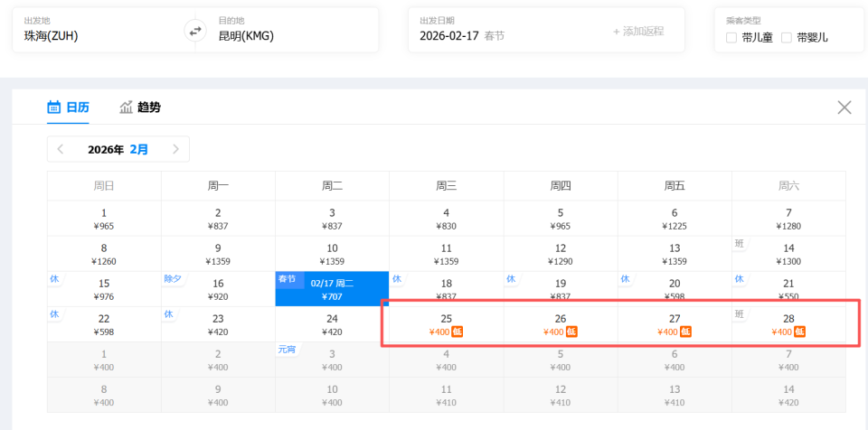The height and width of the screenshot is (430, 868).
Task: Select February 18 priced ¥837
Action: point(446,289)
